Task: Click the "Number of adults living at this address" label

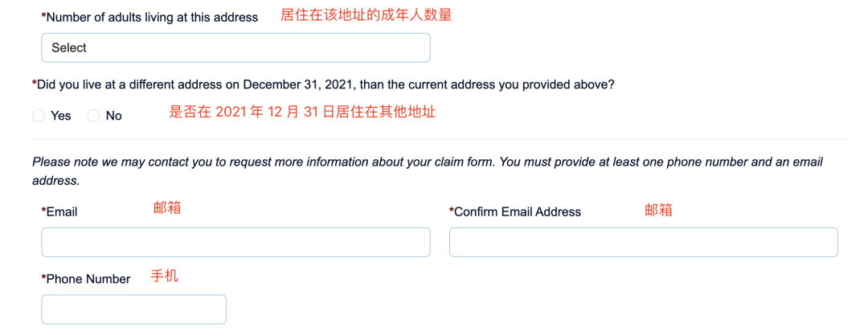Action: [152, 17]
